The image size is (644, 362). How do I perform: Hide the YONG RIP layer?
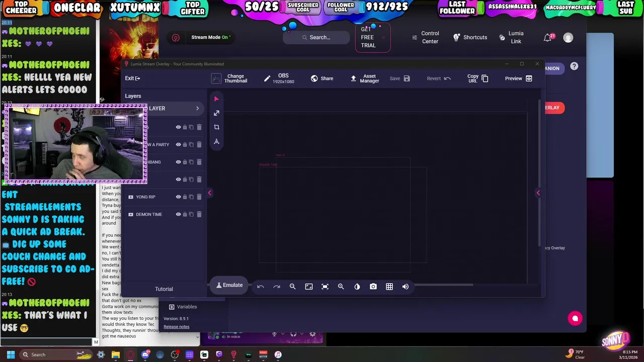click(x=178, y=197)
